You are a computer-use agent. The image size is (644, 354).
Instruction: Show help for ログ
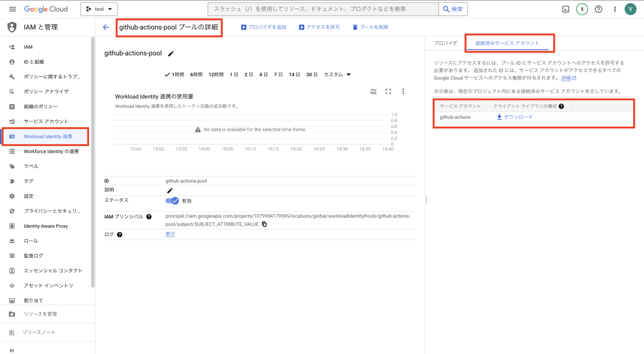pos(120,234)
